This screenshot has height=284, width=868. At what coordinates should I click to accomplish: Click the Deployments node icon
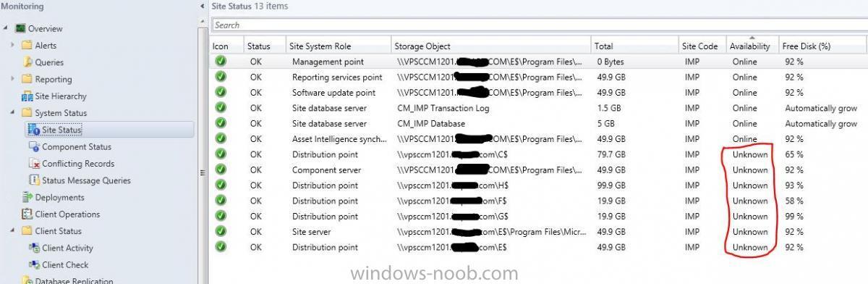(x=27, y=197)
